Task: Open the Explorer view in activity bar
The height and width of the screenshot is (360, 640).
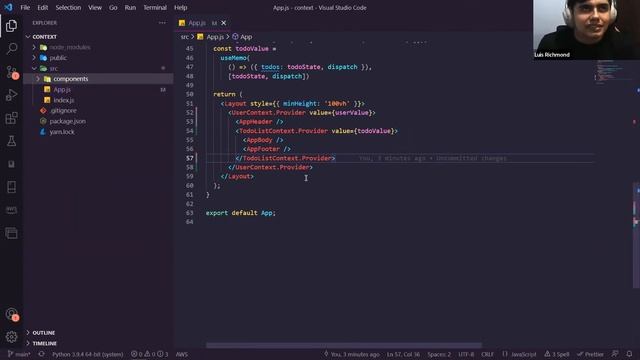Action: tap(11, 26)
